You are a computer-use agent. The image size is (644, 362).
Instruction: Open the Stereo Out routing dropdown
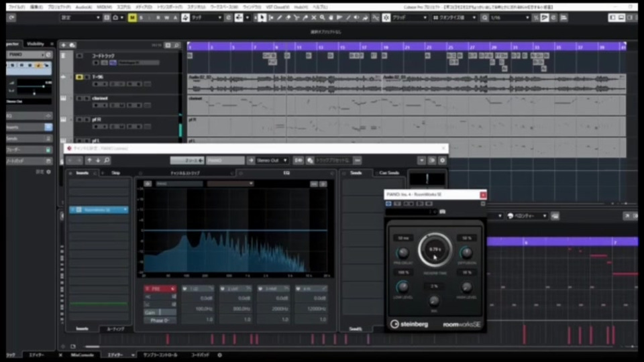tap(271, 160)
